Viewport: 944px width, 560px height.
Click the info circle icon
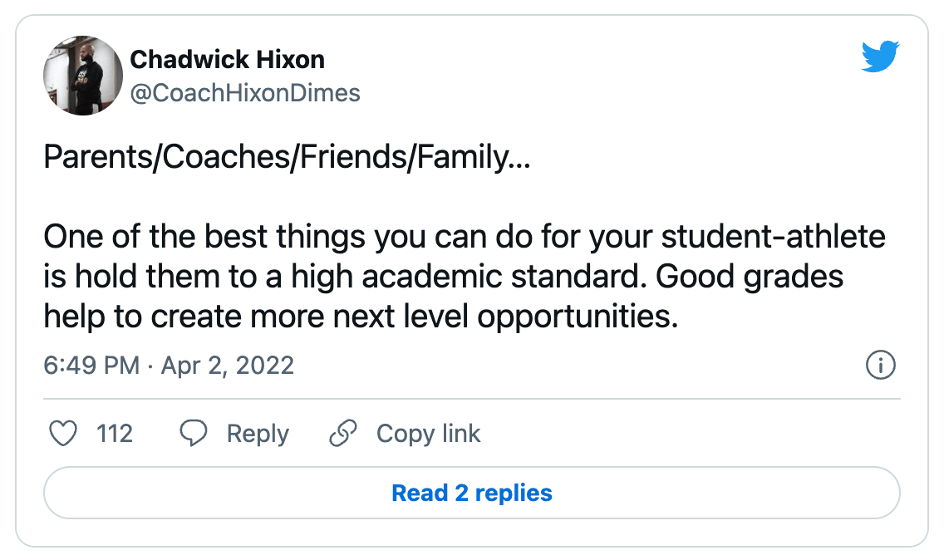881,366
